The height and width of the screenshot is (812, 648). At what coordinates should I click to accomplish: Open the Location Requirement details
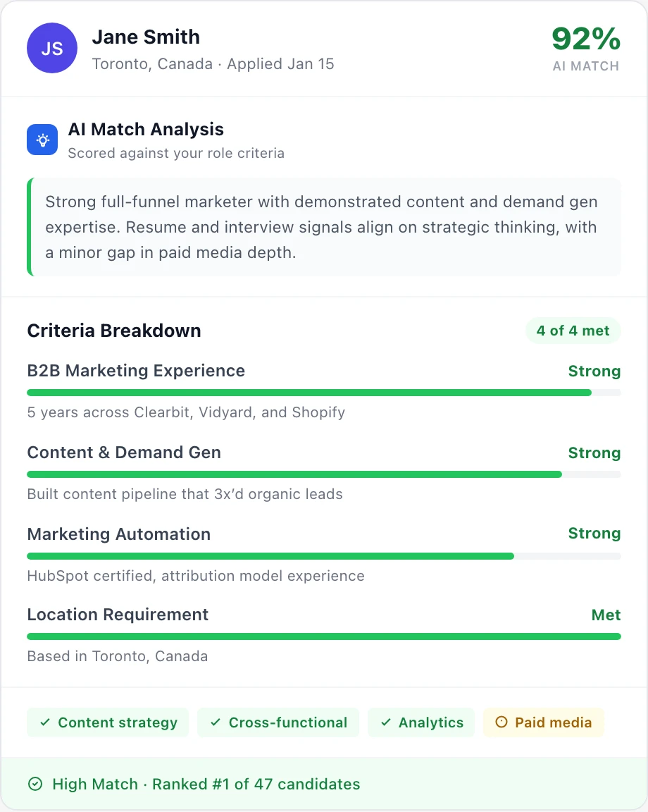tap(118, 615)
